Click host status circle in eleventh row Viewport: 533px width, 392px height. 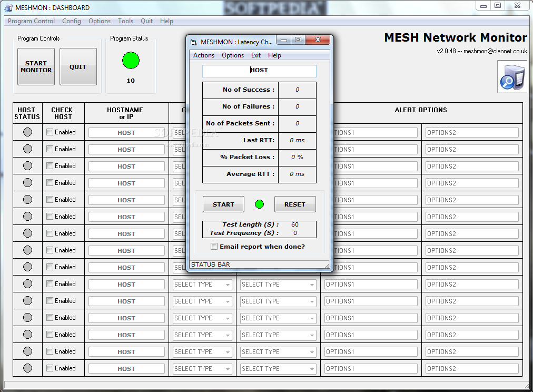pos(27,300)
